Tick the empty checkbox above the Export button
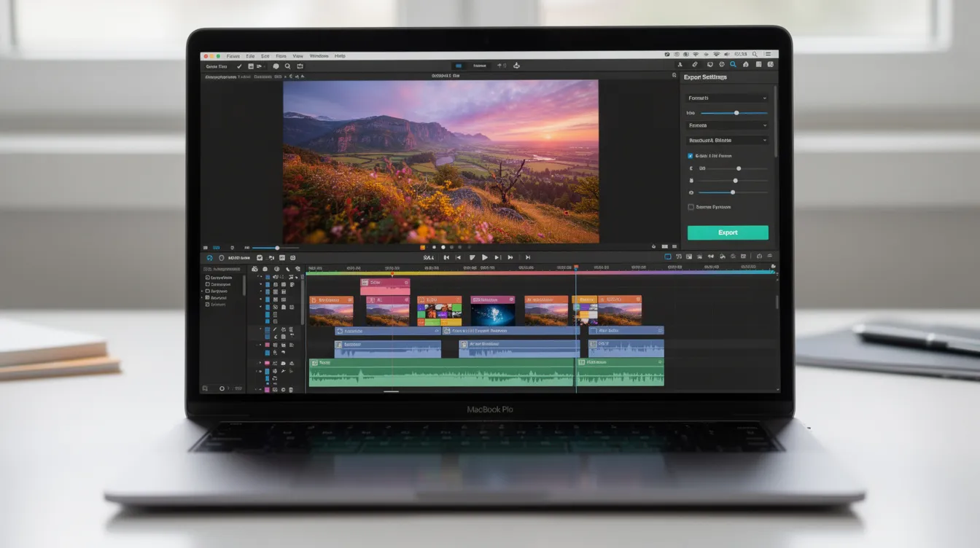 pyautogui.click(x=691, y=207)
